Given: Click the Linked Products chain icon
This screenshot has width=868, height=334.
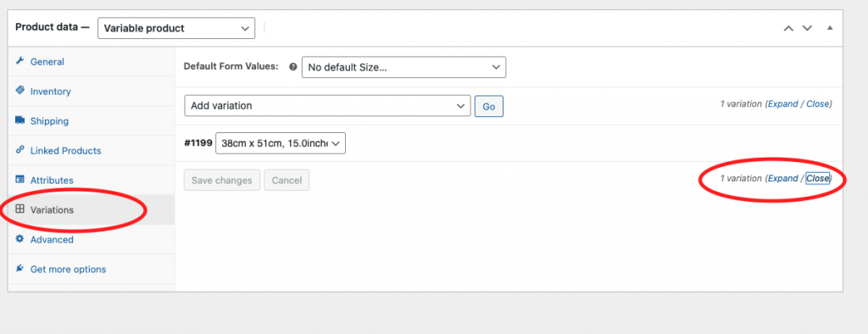Looking at the screenshot, I should point(20,149).
